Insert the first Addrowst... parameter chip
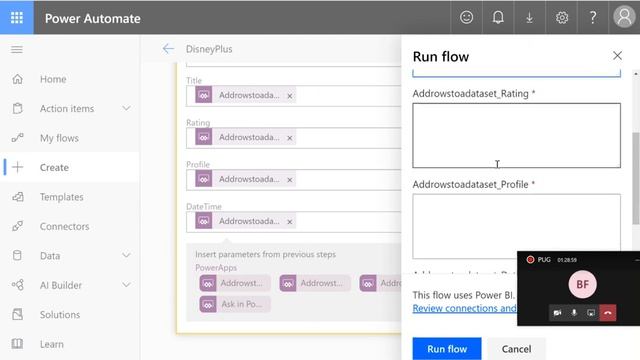The width and height of the screenshot is (640, 360). coord(235,283)
